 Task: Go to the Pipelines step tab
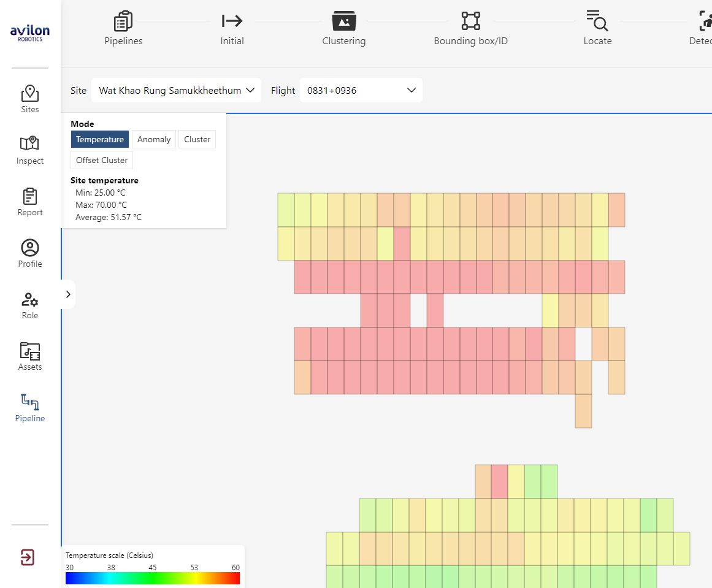coord(123,29)
